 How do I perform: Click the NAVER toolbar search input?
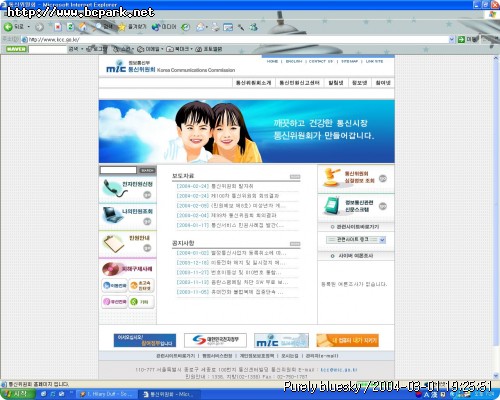coord(48,49)
